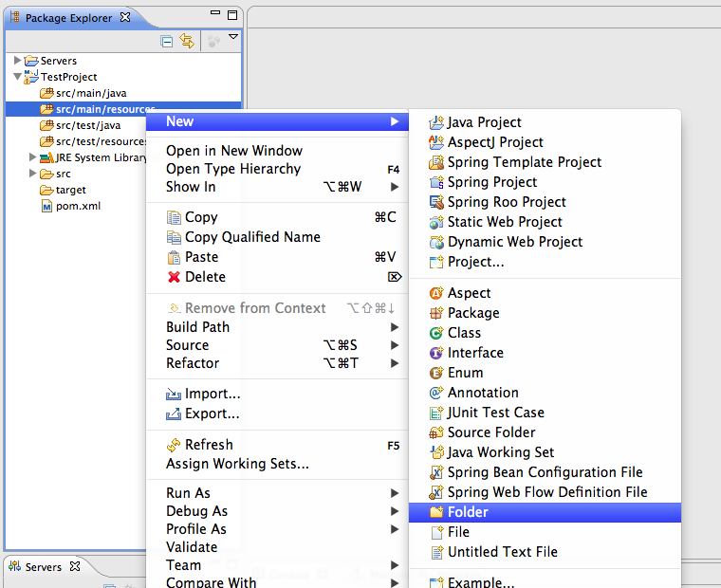Select Spring Bean Configuration File

(x=545, y=472)
